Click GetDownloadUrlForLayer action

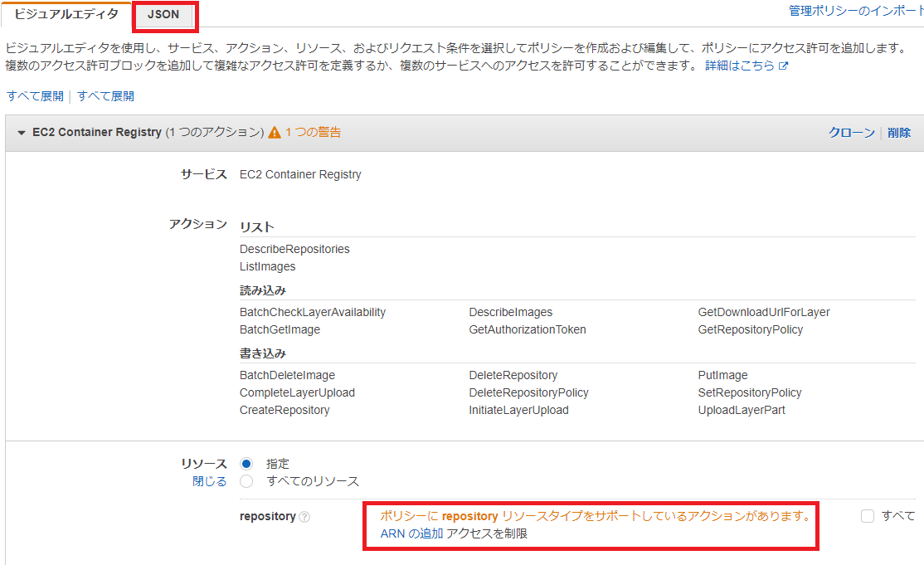click(764, 312)
